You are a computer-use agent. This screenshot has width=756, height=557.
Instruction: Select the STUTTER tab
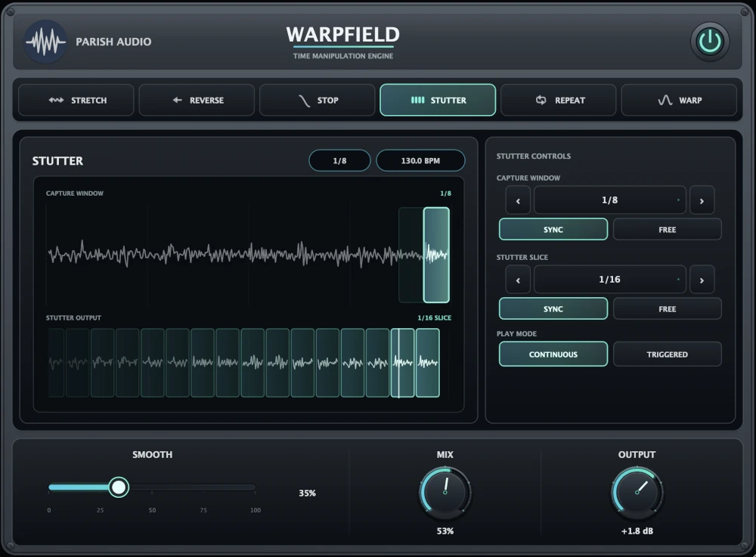[x=438, y=101]
